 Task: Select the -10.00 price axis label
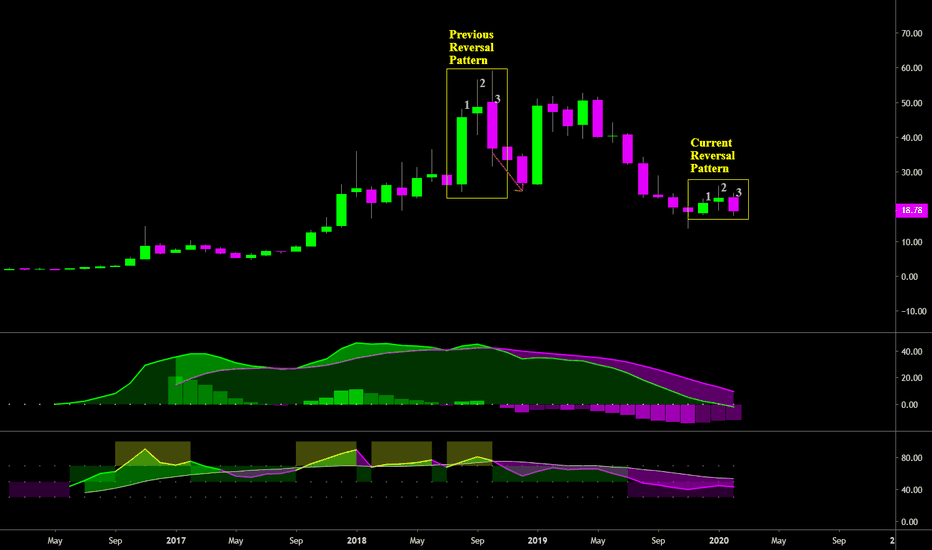tap(913, 312)
